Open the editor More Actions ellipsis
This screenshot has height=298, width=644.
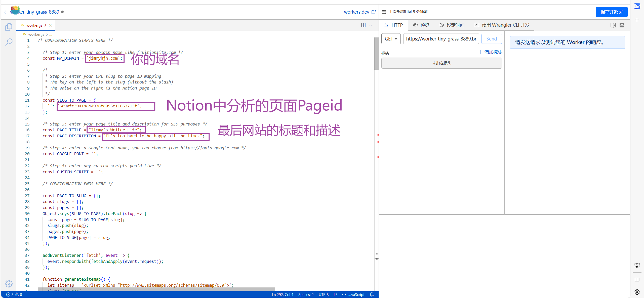tap(371, 25)
